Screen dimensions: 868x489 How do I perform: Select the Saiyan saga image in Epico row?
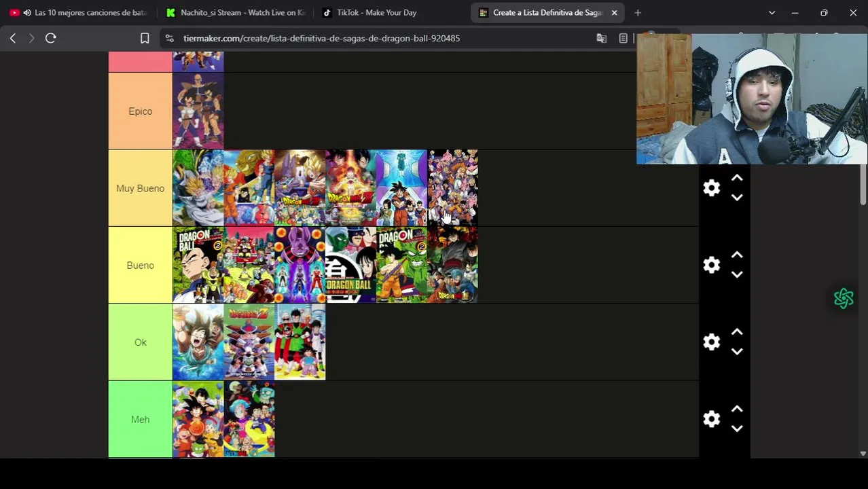[x=198, y=111]
